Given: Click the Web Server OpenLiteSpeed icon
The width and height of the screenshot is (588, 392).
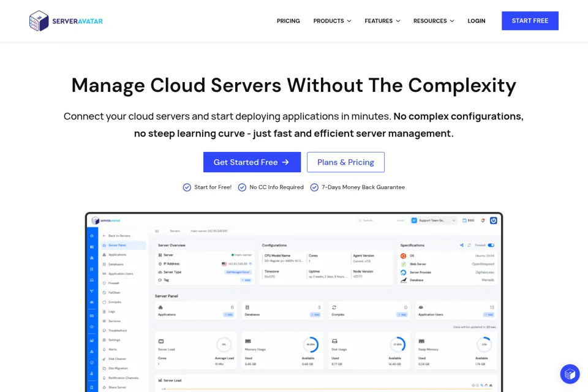Looking at the screenshot, I should (404, 264).
